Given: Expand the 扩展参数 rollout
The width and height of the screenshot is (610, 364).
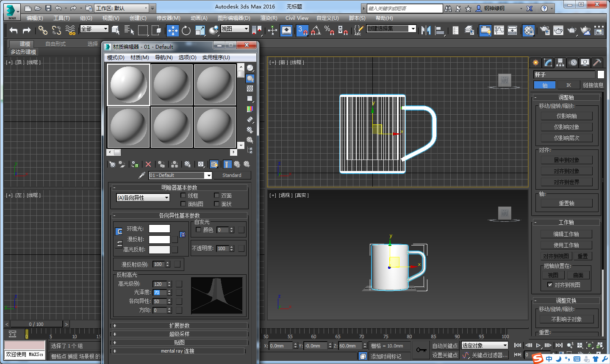Looking at the screenshot, I should tap(179, 325).
